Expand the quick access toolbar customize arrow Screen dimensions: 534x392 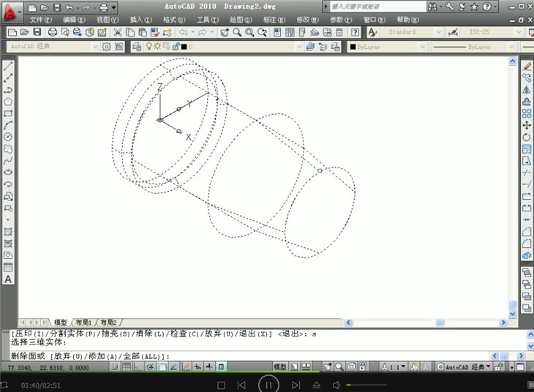coord(113,7)
